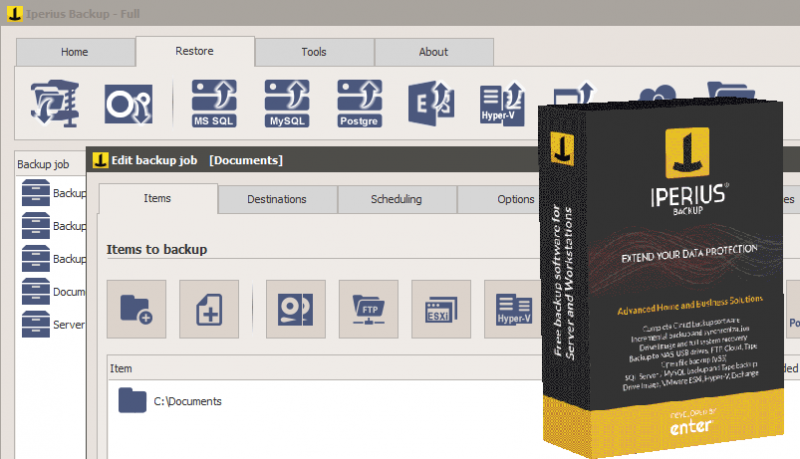Click the Iperius Backup box enter label
The width and height of the screenshot is (800, 459).
point(690,426)
